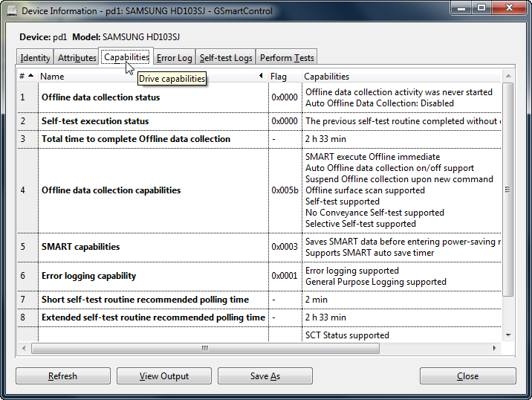Click the window title bar icon
This screenshot has width=532, height=400.
(12, 10)
